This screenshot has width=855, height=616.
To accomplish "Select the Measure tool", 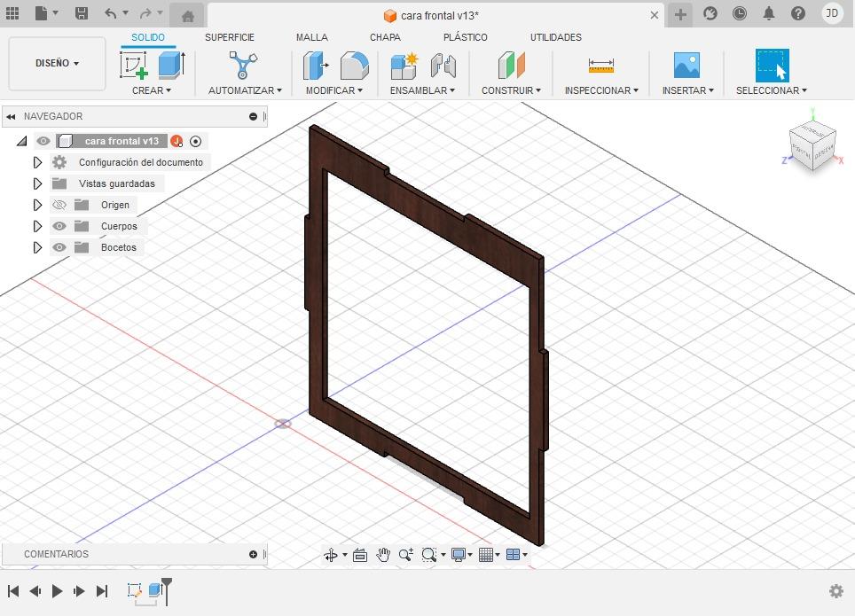I will 601,66.
